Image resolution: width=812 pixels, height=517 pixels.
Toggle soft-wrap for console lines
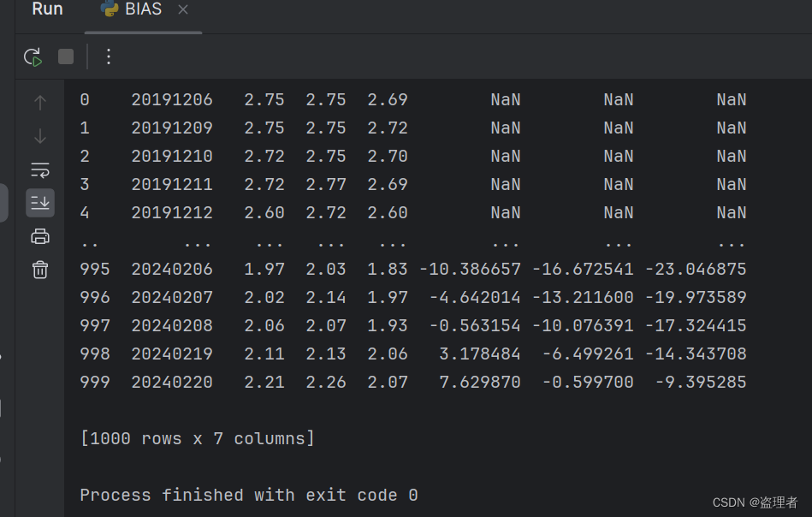[39, 169]
